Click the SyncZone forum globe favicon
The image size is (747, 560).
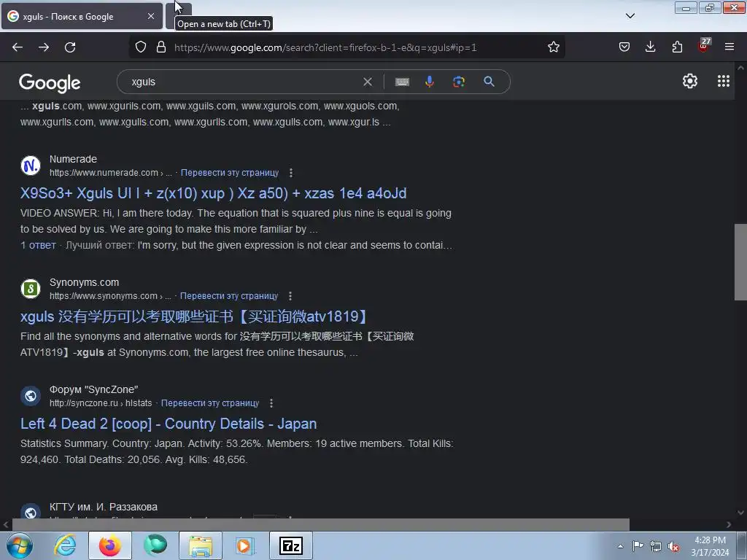[31, 396]
